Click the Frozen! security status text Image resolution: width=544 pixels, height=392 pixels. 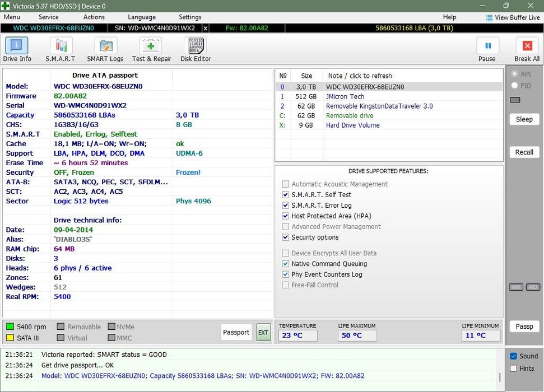[188, 172]
